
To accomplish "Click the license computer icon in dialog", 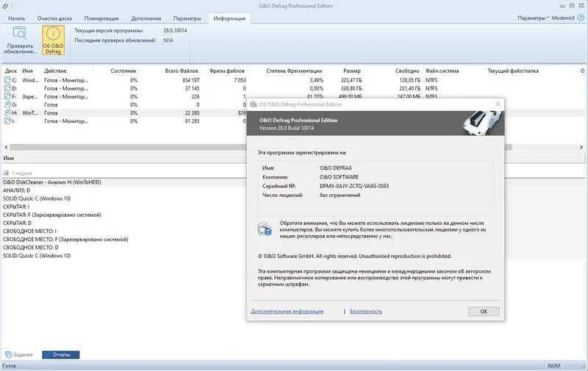I will click(265, 228).
